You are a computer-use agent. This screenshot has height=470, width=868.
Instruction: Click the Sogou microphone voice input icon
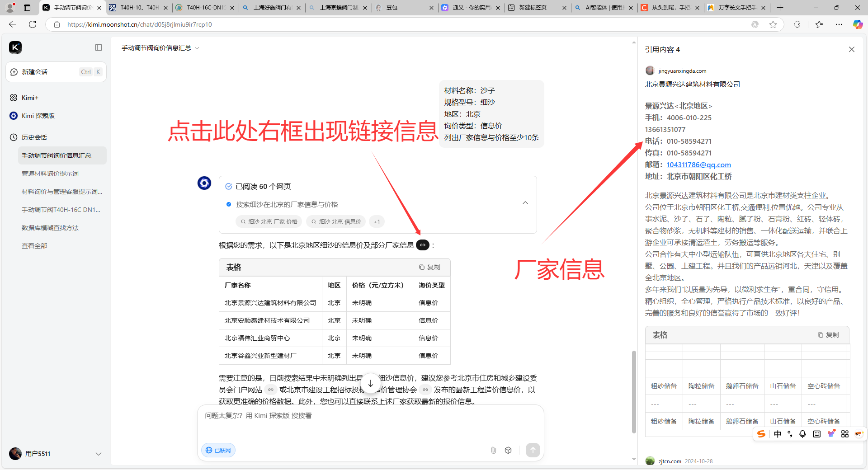point(802,434)
